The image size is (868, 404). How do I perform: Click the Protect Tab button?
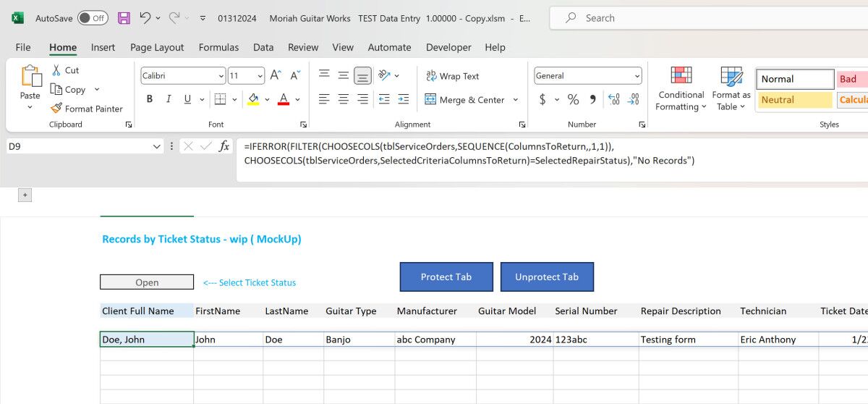pos(446,277)
